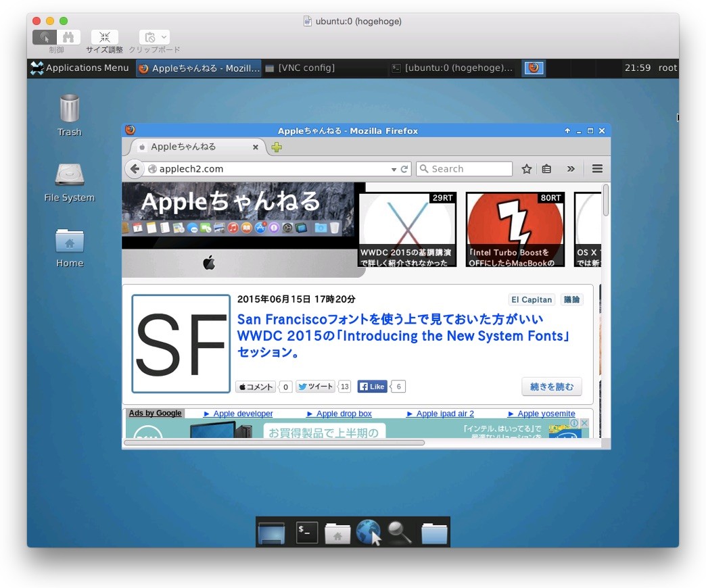
Task: Expand the toolbar overflow chevron
Action: click(571, 169)
